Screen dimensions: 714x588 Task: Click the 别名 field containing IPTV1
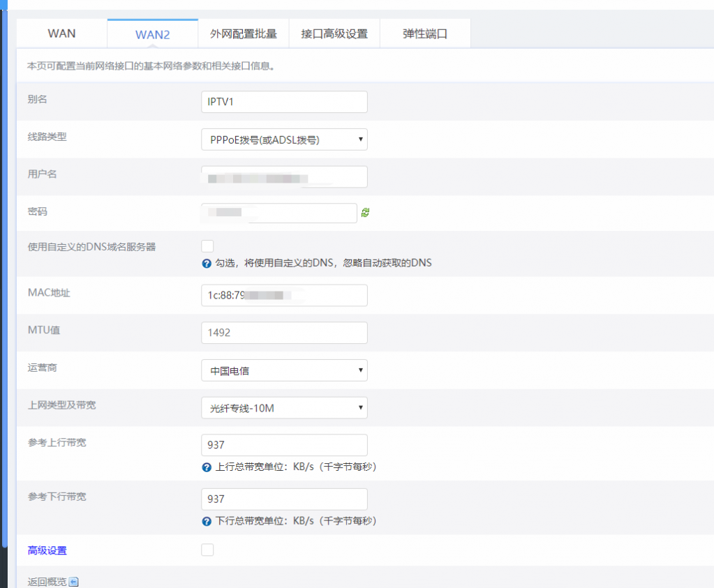click(284, 102)
